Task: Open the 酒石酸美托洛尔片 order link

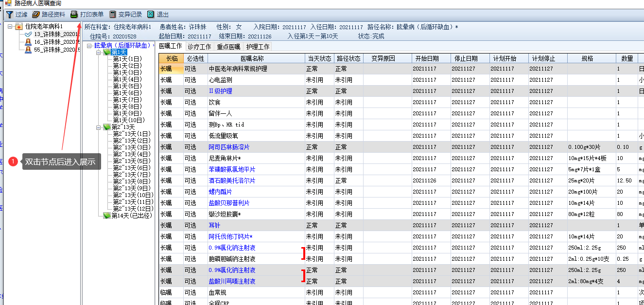Action: pos(232,180)
